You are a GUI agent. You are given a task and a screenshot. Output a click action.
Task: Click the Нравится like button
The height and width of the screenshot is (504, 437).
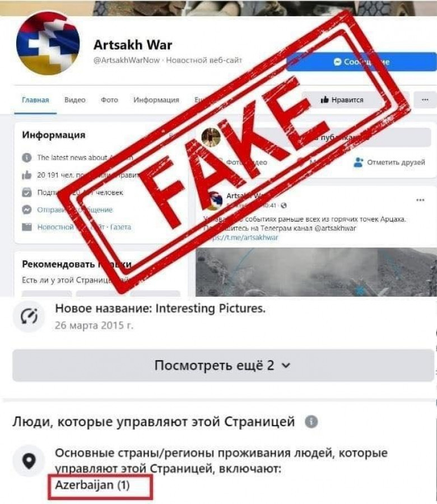coord(342,100)
